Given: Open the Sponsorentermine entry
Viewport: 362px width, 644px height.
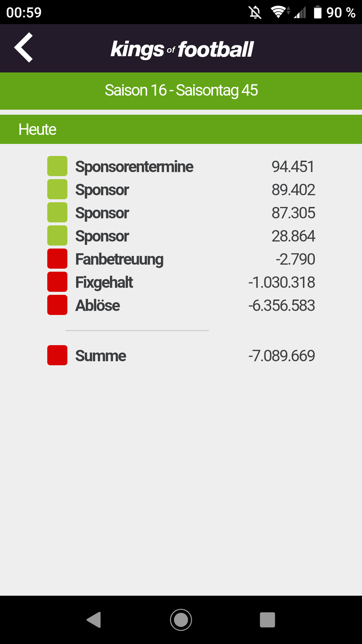Looking at the screenshot, I should pyautogui.click(x=181, y=166).
